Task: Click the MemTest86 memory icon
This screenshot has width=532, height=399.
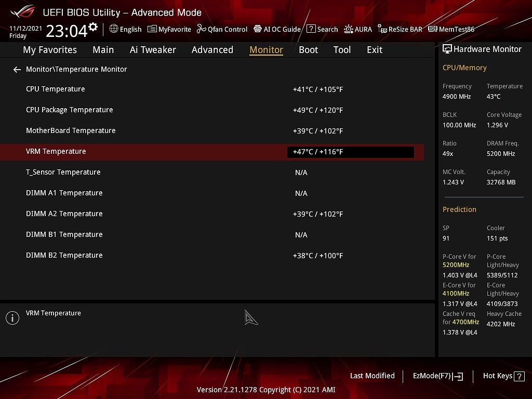Action: [433, 29]
